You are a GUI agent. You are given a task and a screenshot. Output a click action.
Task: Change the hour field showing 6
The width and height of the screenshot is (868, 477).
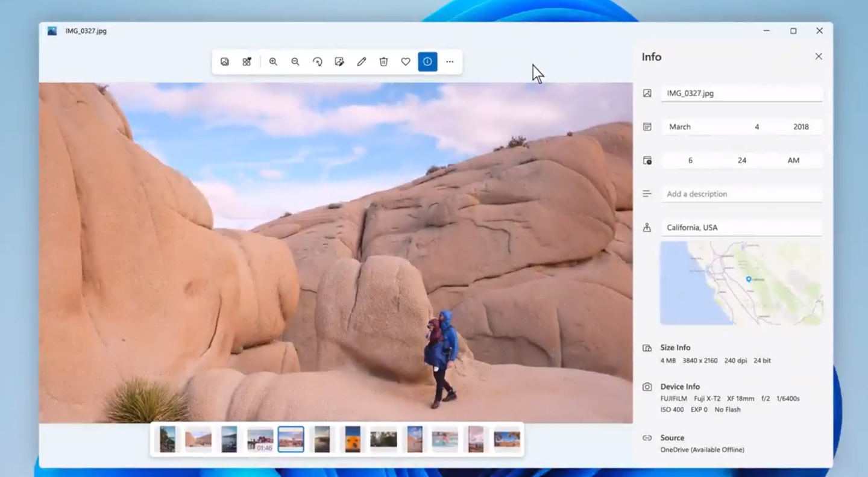690,160
